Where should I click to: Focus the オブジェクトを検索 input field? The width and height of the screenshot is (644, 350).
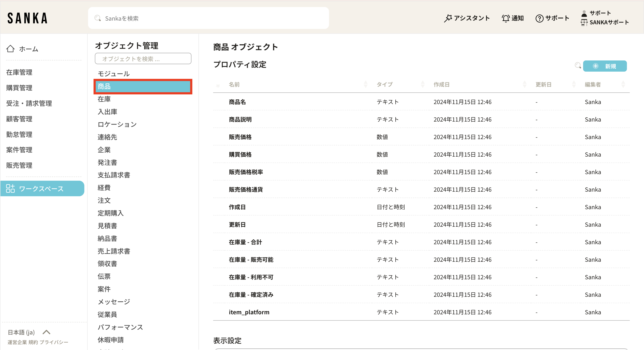(x=143, y=59)
